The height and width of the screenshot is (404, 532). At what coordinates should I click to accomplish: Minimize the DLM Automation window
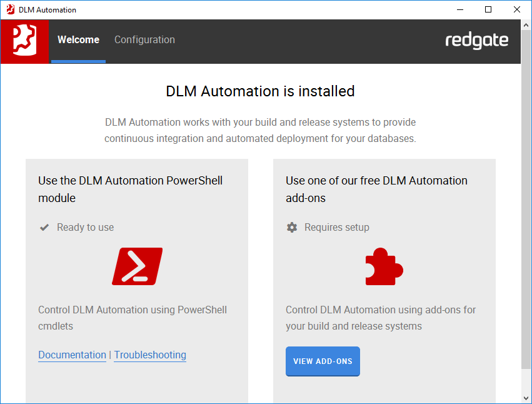[460, 10]
